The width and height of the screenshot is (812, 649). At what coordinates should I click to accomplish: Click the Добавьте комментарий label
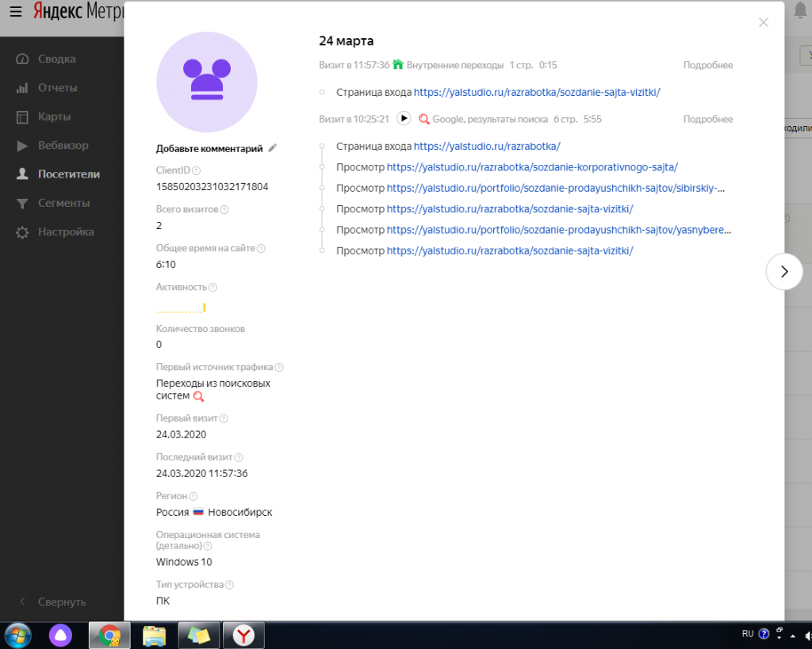pos(209,148)
